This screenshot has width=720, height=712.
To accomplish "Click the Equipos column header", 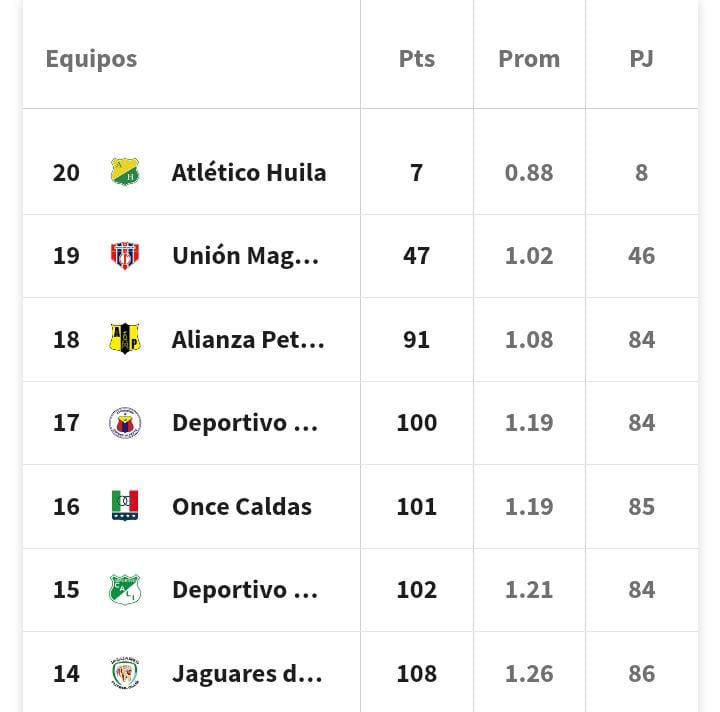I will click(91, 60).
